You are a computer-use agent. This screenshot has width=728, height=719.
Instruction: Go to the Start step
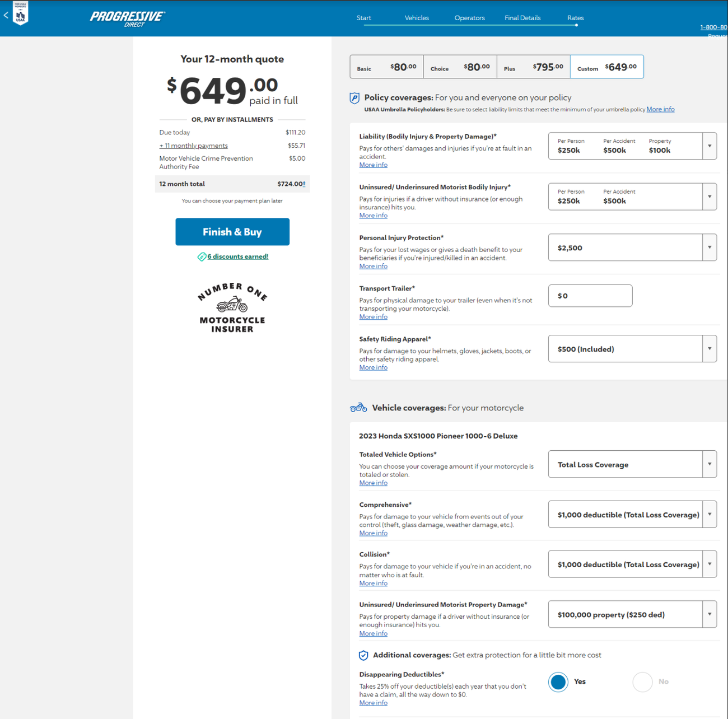pyautogui.click(x=364, y=18)
